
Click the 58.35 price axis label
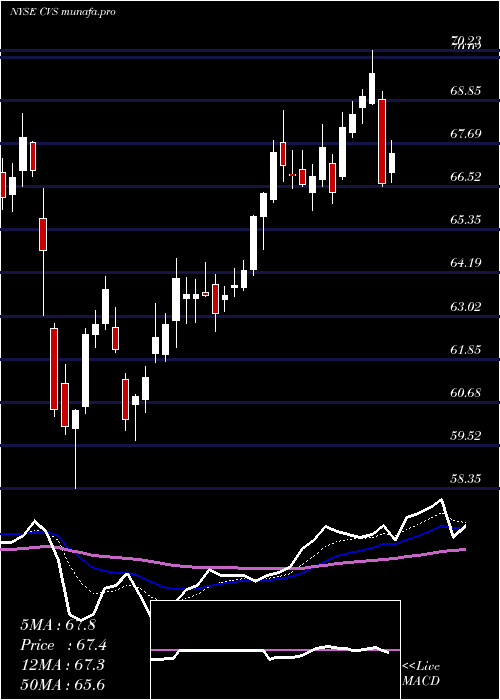click(466, 479)
